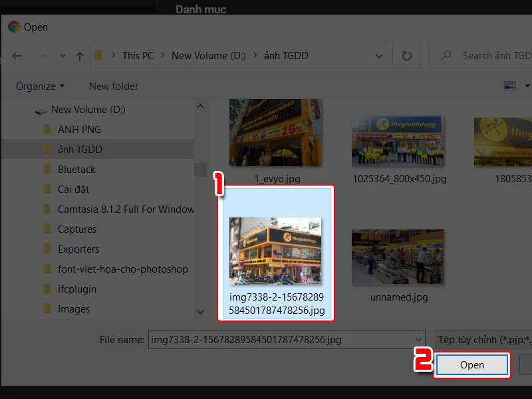Open the Images folder

pyautogui.click(x=74, y=309)
